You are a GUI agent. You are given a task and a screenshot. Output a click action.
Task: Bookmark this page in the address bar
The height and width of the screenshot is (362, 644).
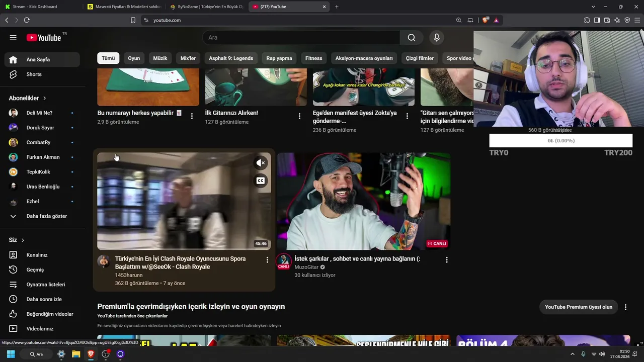[x=133, y=20]
